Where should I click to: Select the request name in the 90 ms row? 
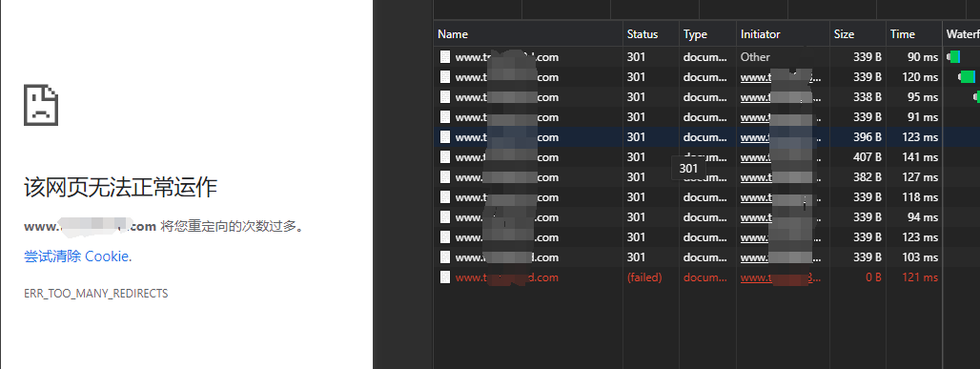coord(507,57)
